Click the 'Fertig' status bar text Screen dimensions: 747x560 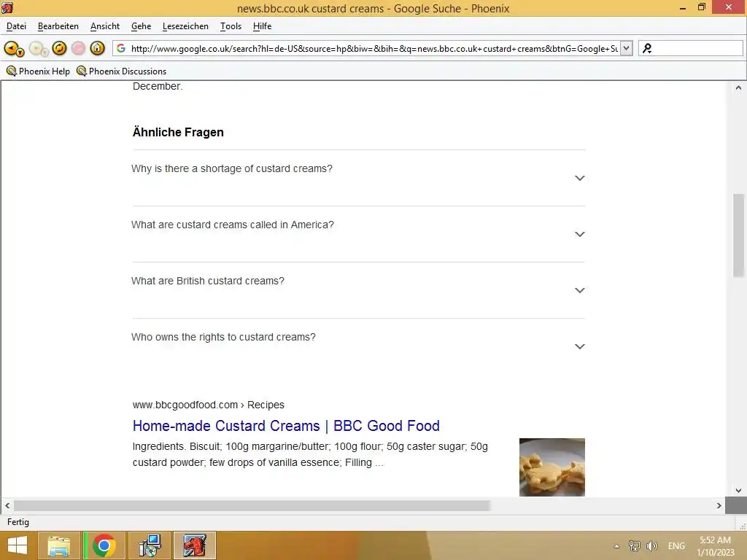point(18,522)
